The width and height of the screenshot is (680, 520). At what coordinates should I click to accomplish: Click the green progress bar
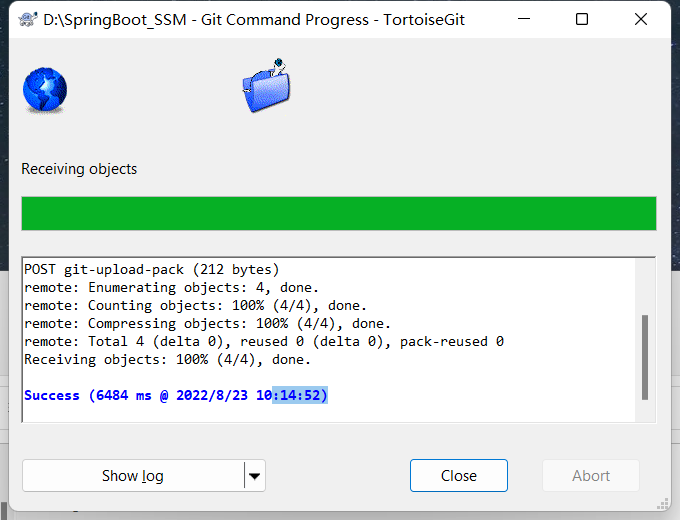pyautogui.click(x=339, y=213)
